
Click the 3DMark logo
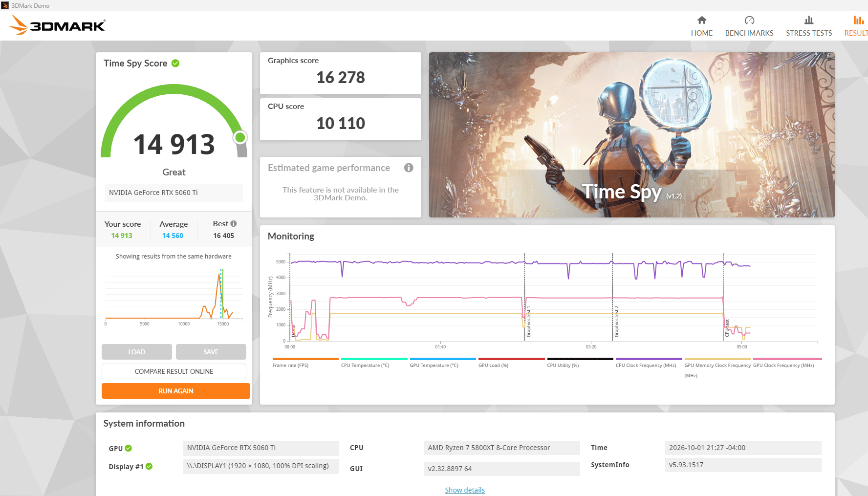(58, 25)
